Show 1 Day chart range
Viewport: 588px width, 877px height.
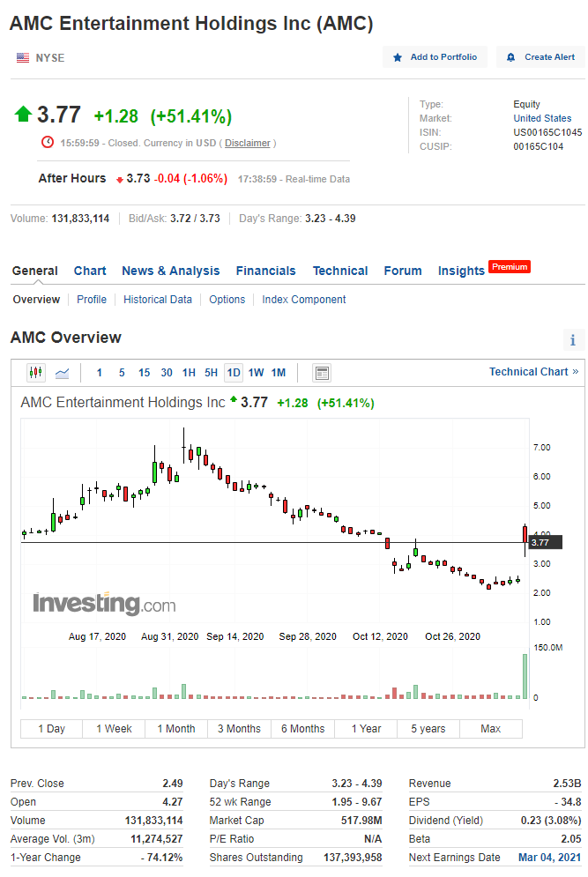tap(51, 729)
